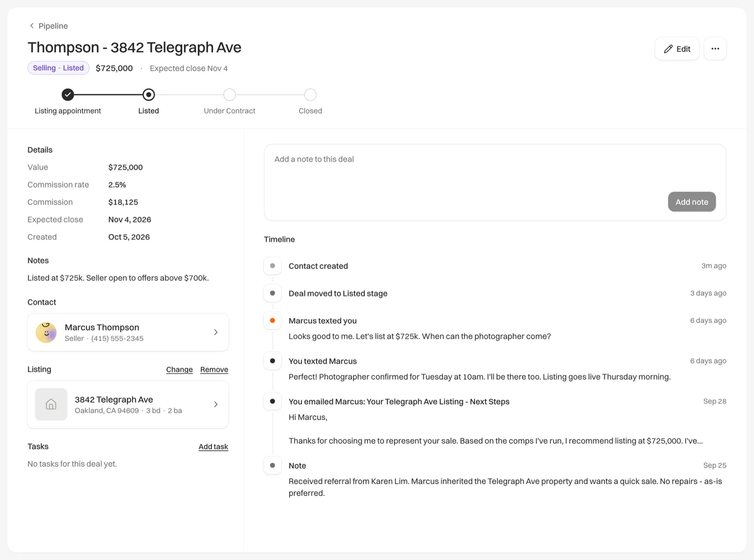Viewport: 754px width, 560px height.
Task: Click Deal moved to Listed stage dot
Action: tap(272, 293)
